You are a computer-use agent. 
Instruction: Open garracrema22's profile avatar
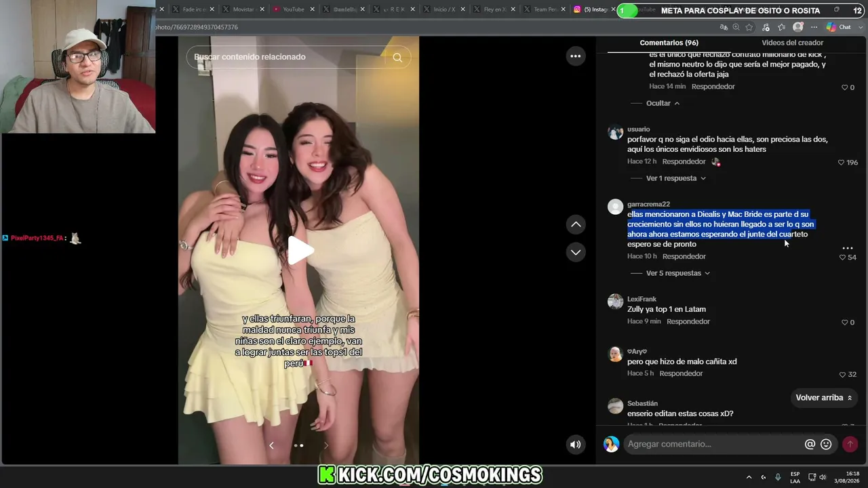[615, 207]
